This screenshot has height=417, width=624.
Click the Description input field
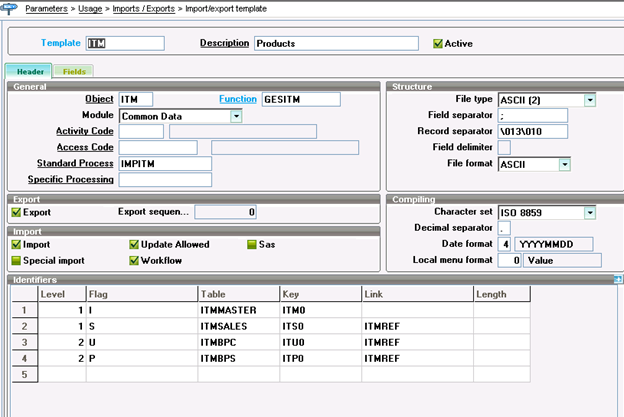[x=335, y=44]
